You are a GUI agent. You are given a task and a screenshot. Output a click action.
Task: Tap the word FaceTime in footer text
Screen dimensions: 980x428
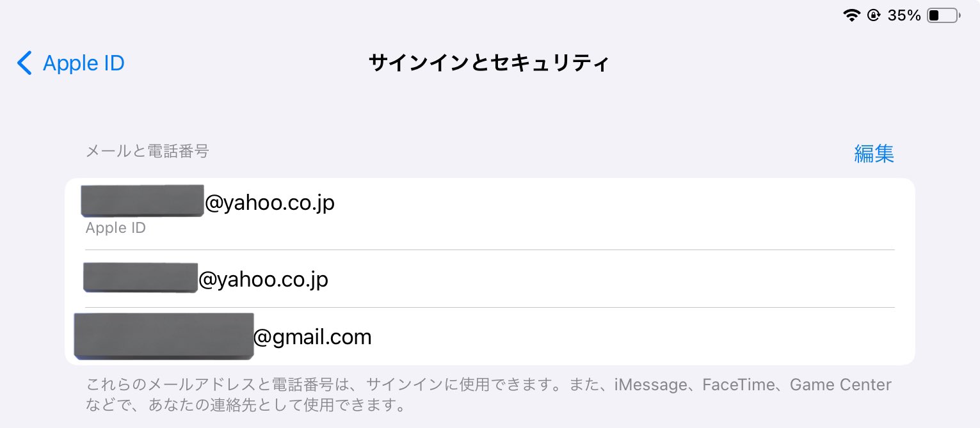pyautogui.click(x=739, y=385)
